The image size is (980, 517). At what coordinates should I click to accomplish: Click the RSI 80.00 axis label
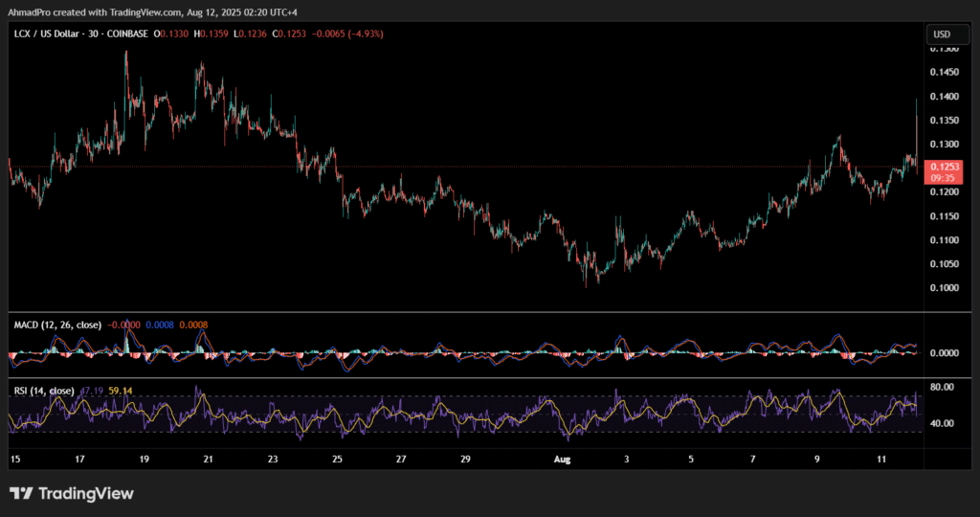point(942,387)
